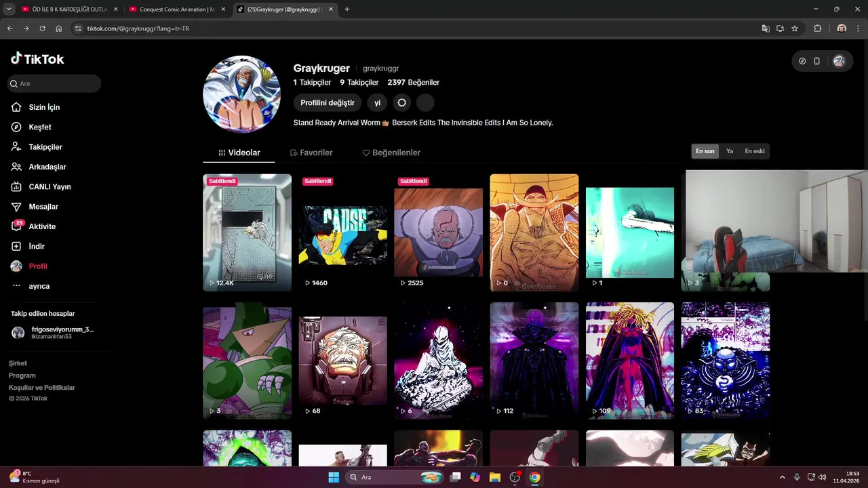Open followed account frigoseviyorumm_3
The width and height of the screenshot is (868, 488).
pyautogui.click(x=52, y=332)
